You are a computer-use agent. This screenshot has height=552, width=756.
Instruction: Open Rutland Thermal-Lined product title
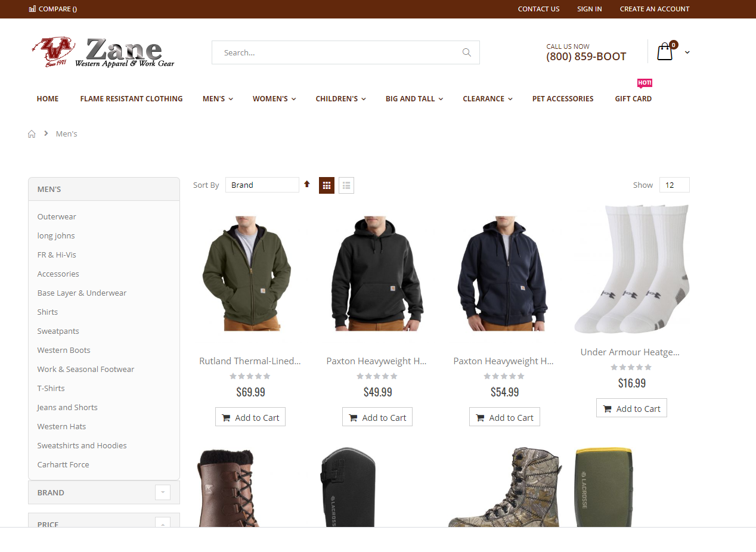pos(250,361)
